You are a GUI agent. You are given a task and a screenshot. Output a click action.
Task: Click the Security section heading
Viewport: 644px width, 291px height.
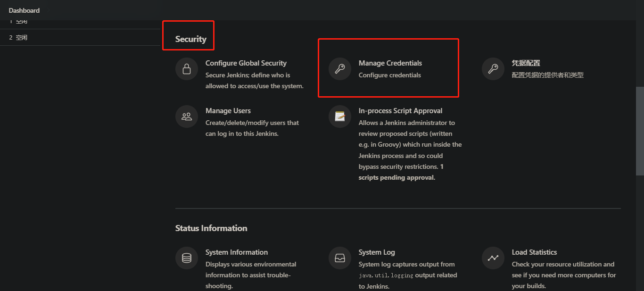pyautogui.click(x=191, y=39)
